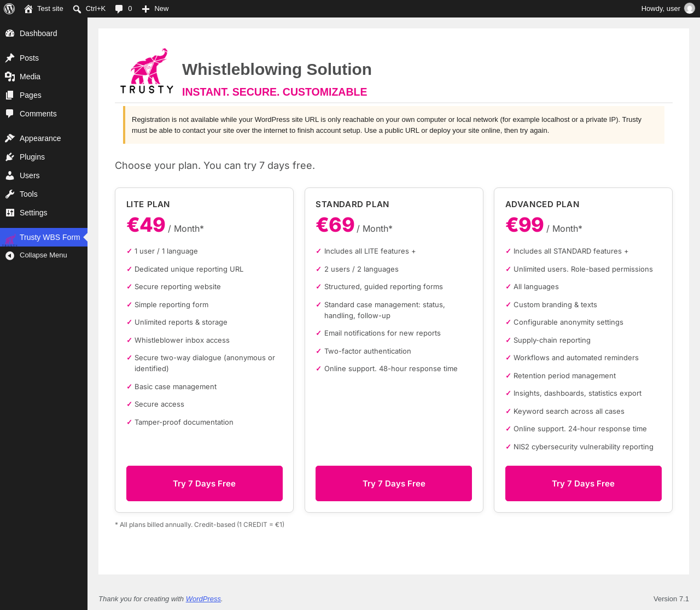Go to Posts via pin icon
This screenshot has height=610, width=700.
10,58
